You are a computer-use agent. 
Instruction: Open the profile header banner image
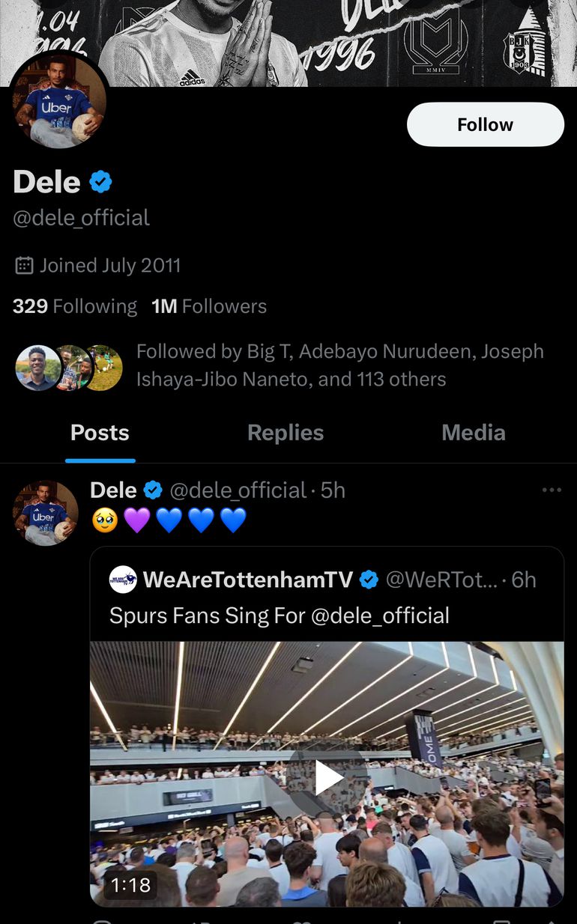[337, 37]
